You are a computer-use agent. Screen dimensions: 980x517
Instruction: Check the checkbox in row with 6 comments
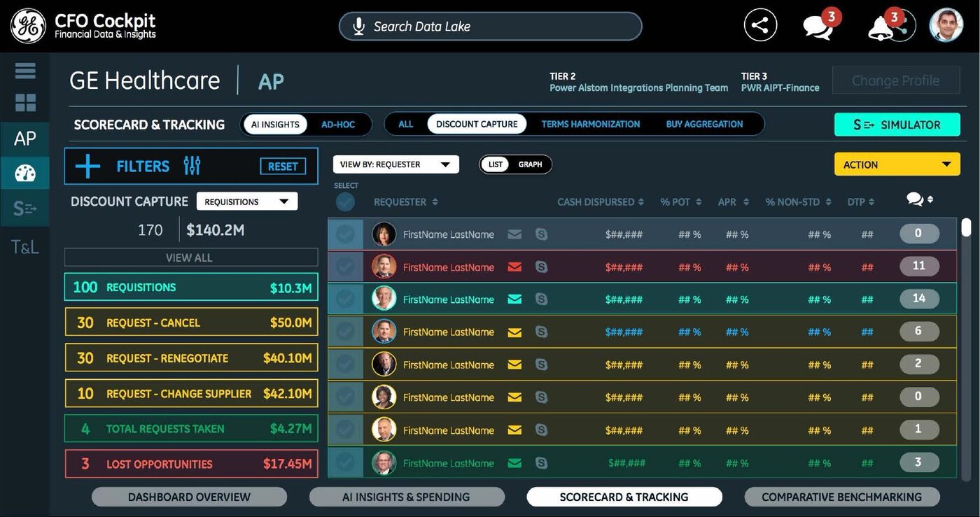click(345, 332)
